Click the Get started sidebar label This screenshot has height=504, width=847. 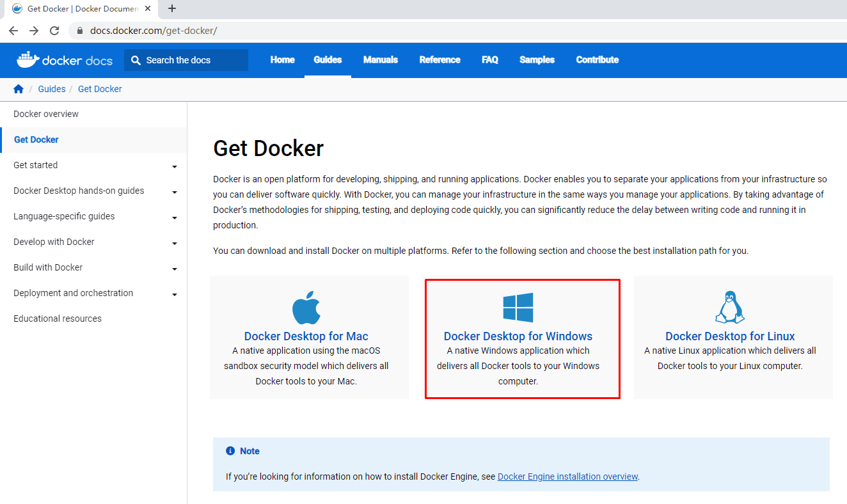pyautogui.click(x=36, y=165)
